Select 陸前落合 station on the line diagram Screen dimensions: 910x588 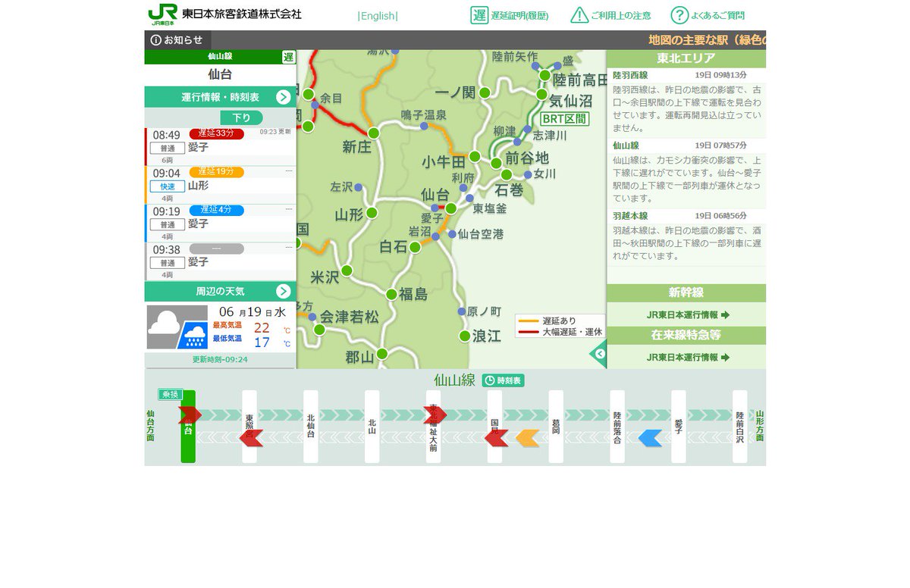[617, 427]
